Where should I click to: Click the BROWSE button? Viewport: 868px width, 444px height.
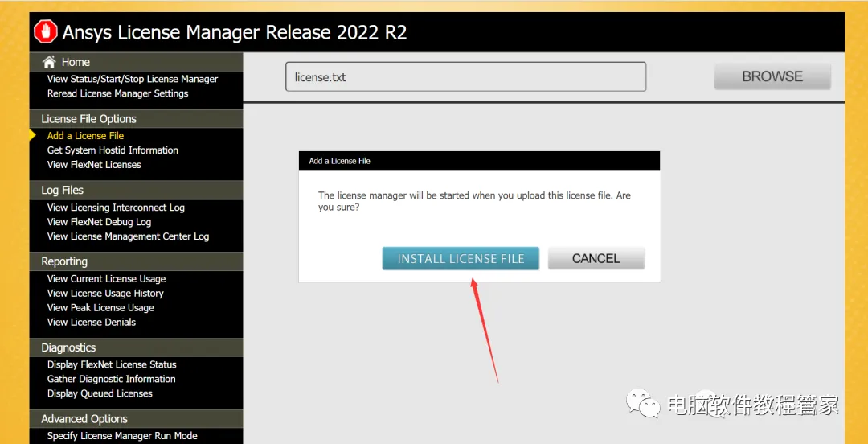772,76
